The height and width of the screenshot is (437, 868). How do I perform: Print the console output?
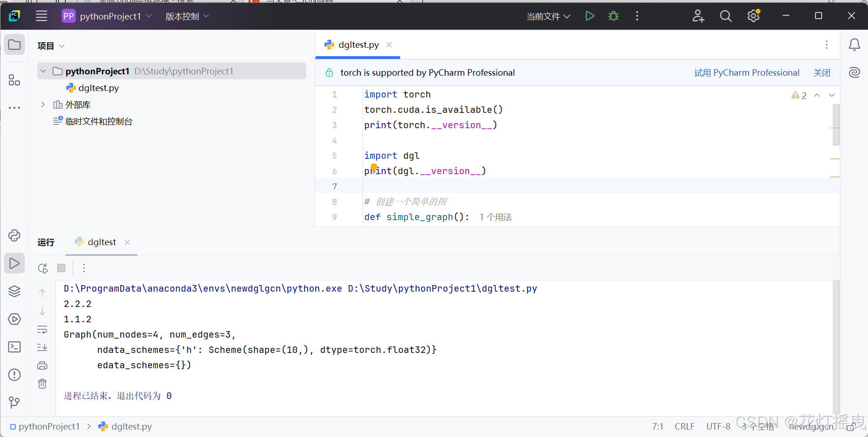pos(42,365)
